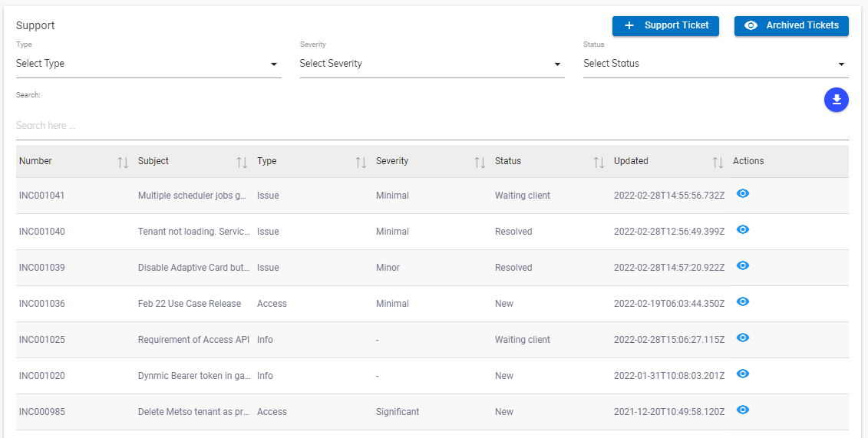
Task: Open the Select Type dropdown
Action: pyautogui.click(x=148, y=64)
